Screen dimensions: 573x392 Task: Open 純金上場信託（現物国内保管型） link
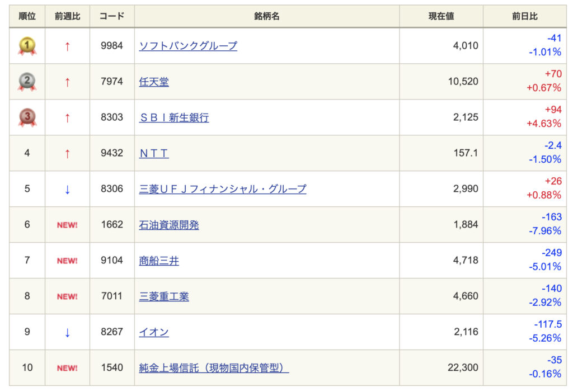(x=214, y=368)
